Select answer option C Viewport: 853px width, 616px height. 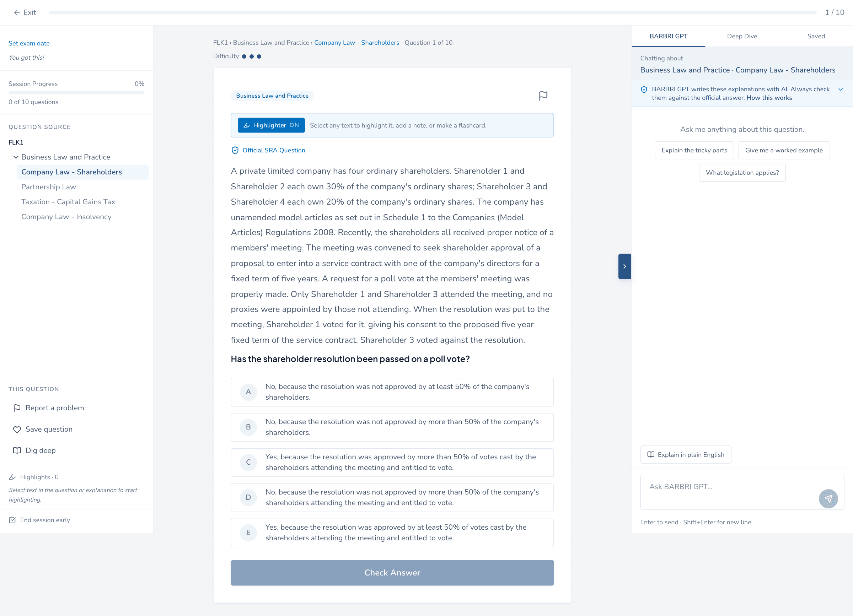(x=392, y=462)
